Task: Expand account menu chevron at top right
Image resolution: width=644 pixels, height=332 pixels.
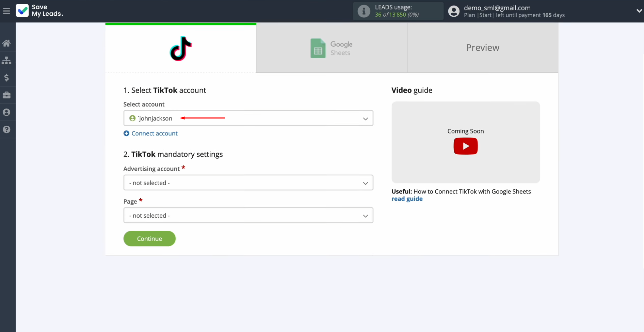Action: pyautogui.click(x=639, y=11)
